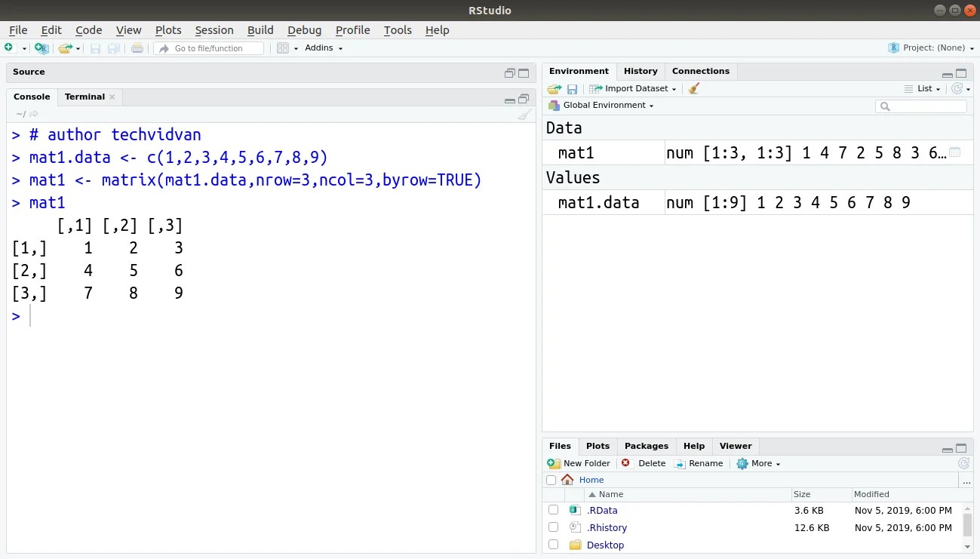Check the .RData file checkbox

[553, 510]
